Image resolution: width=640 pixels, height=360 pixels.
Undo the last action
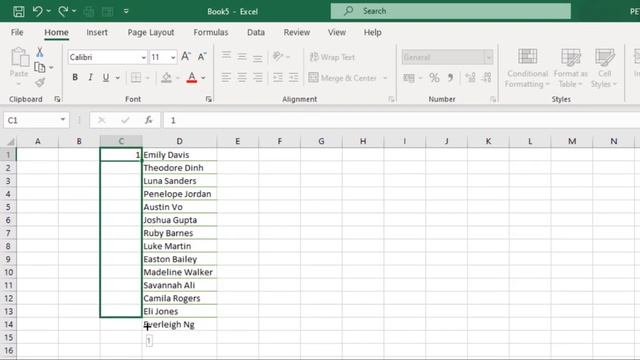[x=38, y=11]
